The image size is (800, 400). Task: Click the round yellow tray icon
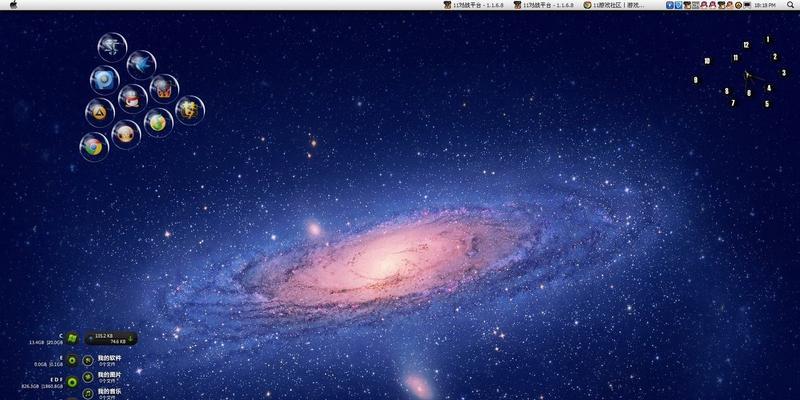(738, 5)
